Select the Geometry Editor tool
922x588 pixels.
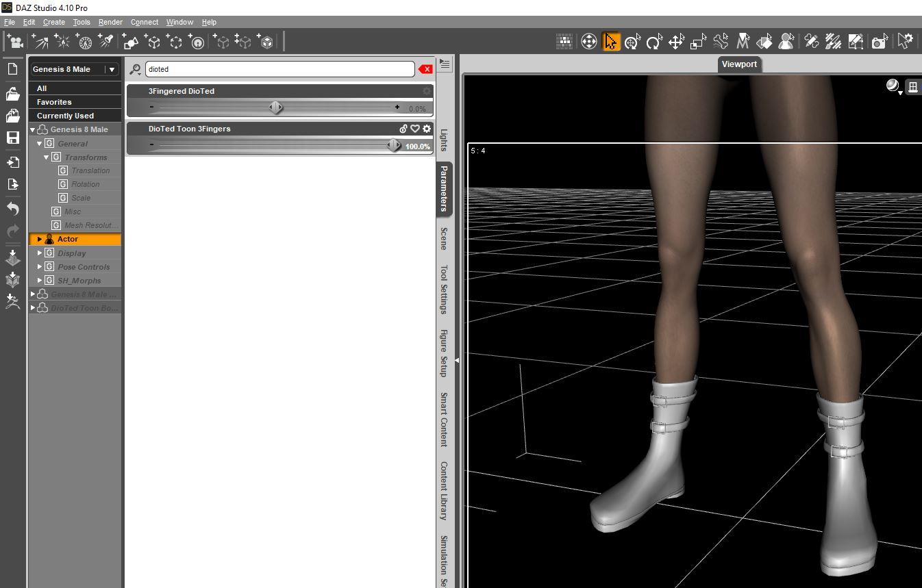point(856,42)
